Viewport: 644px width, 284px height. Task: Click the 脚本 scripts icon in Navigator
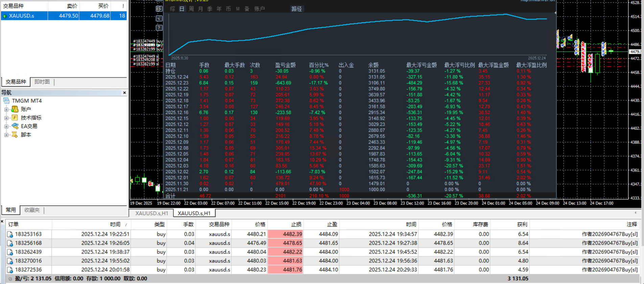click(x=15, y=134)
